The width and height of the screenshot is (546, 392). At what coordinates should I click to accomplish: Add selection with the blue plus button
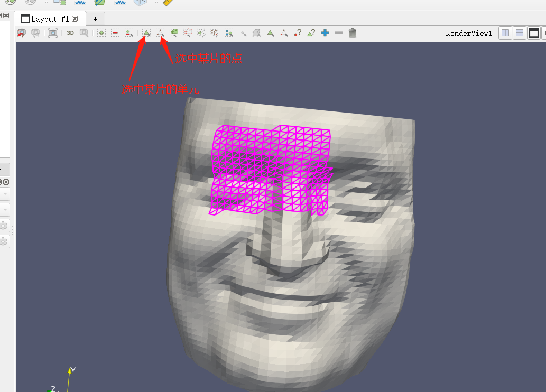324,32
